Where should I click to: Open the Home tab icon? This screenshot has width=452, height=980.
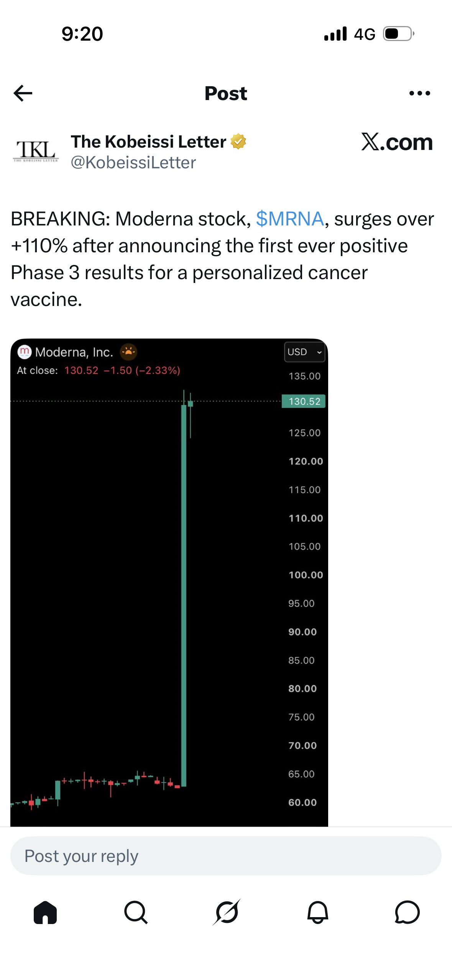(x=45, y=912)
